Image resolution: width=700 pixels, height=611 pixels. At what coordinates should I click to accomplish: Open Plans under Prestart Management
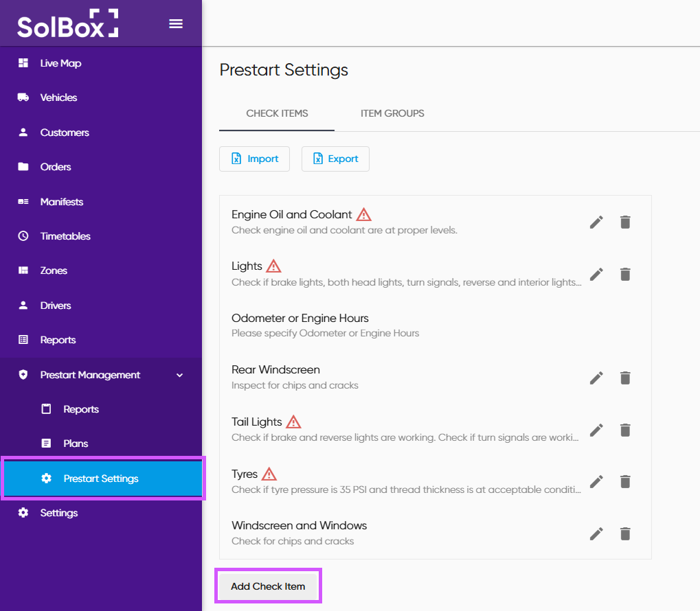coord(76,443)
